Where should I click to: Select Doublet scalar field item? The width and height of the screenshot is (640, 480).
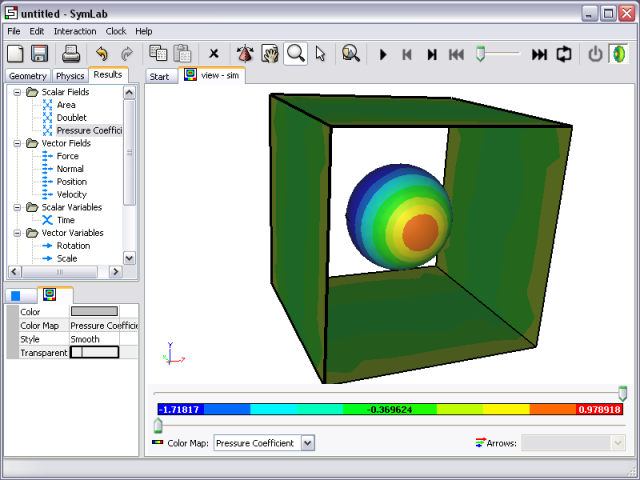[x=71, y=118]
